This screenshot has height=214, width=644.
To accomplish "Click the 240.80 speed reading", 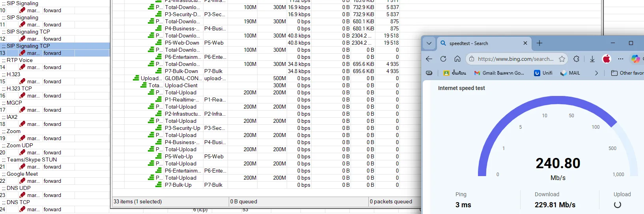I will 558,163.
